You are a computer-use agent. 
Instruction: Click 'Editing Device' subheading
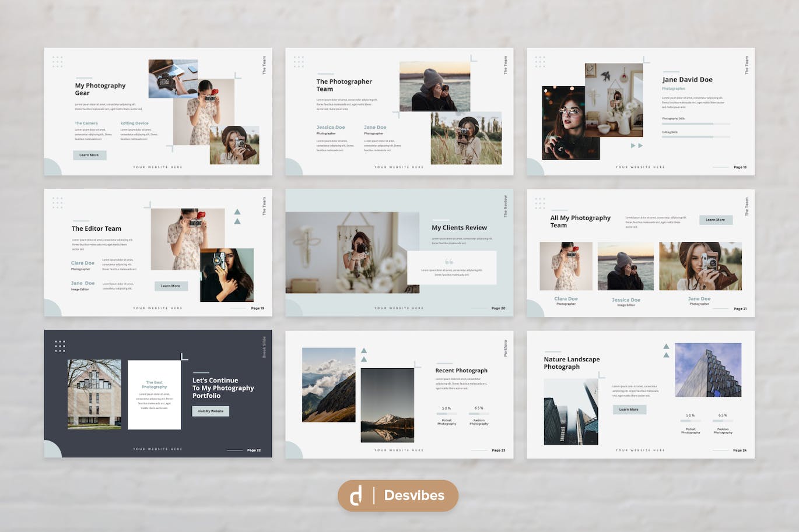(x=135, y=123)
